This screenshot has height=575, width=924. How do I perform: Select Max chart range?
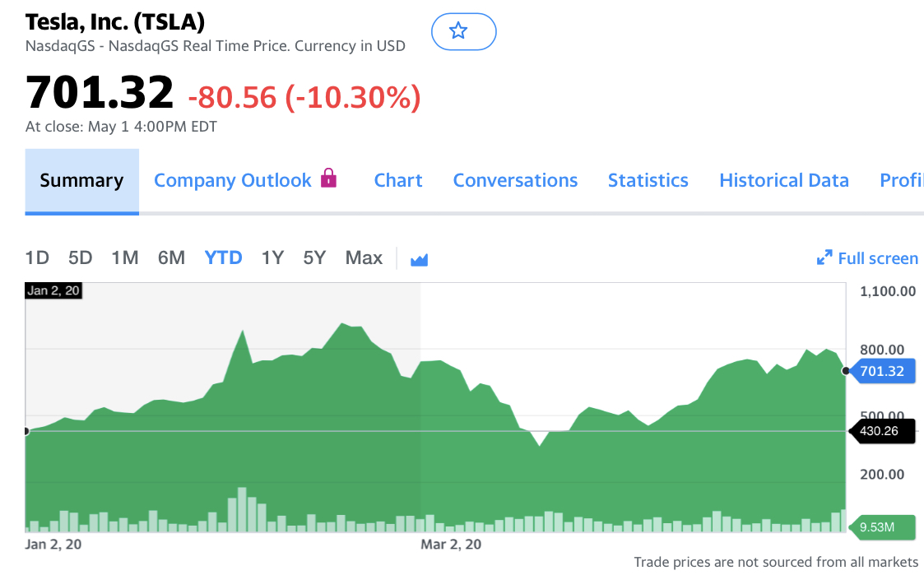tap(364, 258)
